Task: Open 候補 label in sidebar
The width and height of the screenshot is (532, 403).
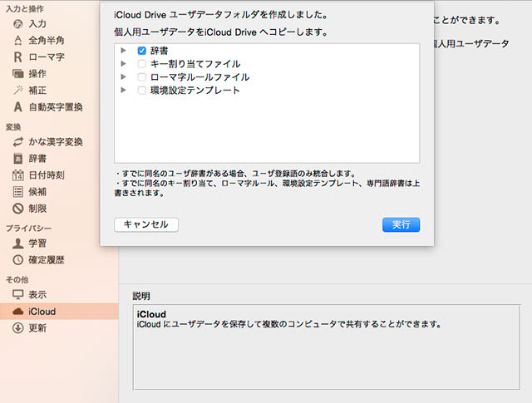Action: pos(37,192)
